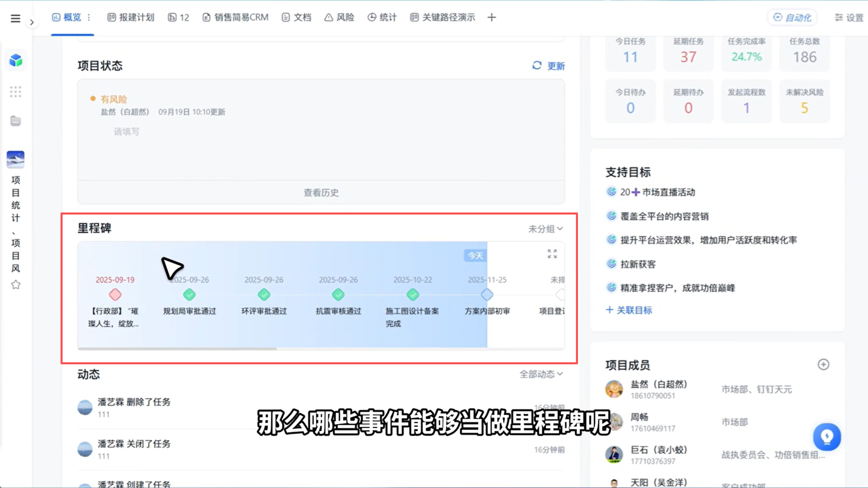The width and height of the screenshot is (868, 488).
Task: Click 关联目标 to link a goal
Action: [629, 310]
